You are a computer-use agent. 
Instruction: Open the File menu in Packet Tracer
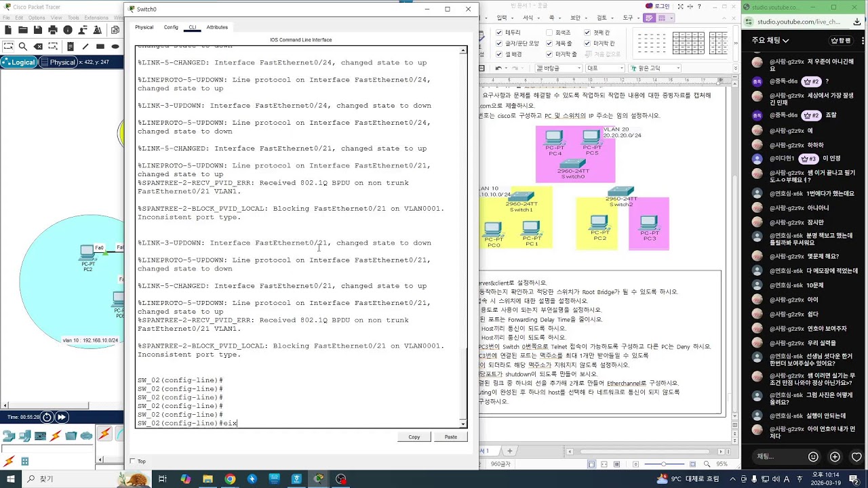tap(6, 18)
